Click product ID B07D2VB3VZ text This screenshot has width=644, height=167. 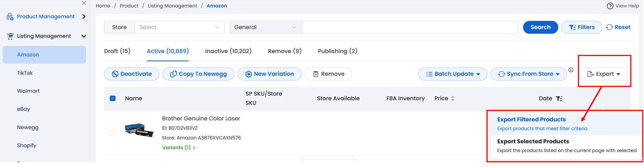click(179, 128)
